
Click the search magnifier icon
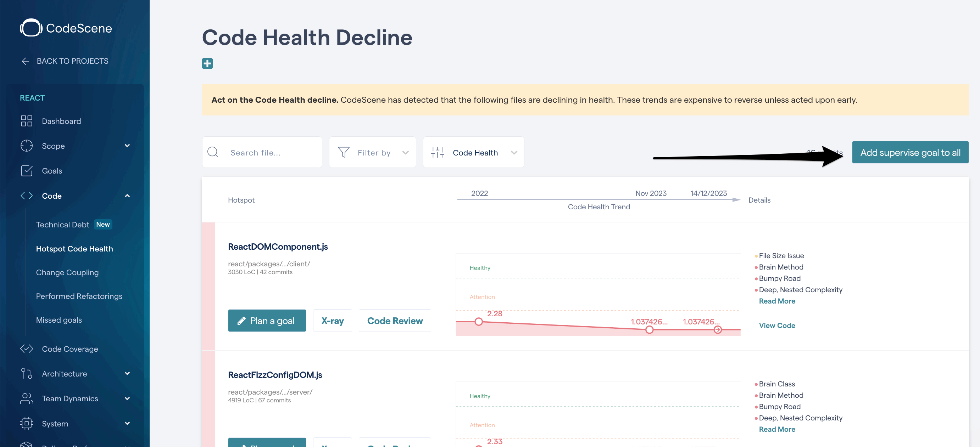(x=213, y=152)
